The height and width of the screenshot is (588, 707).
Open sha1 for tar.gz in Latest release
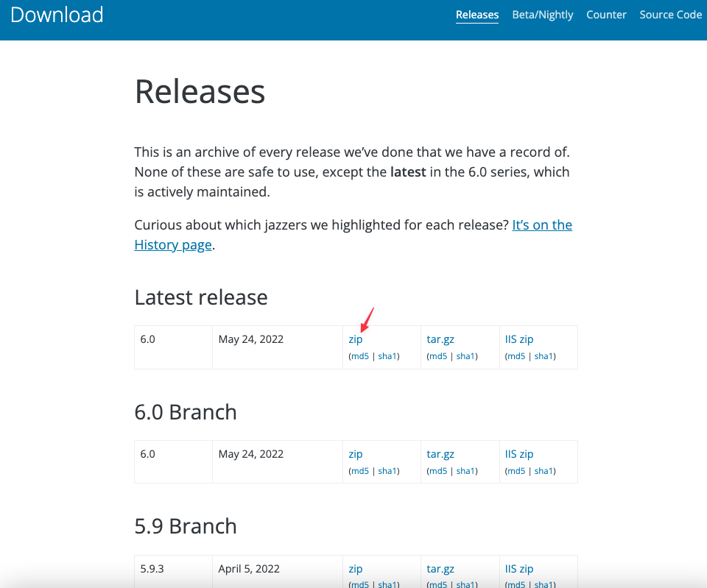click(465, 356)
